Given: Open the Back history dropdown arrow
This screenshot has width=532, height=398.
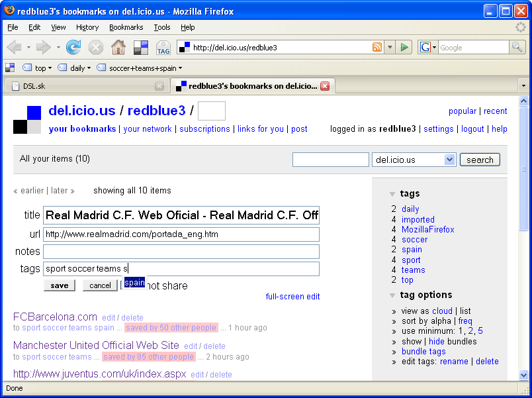Looking at the screenshot, I should pyautogui.click(x=28, y=48).
